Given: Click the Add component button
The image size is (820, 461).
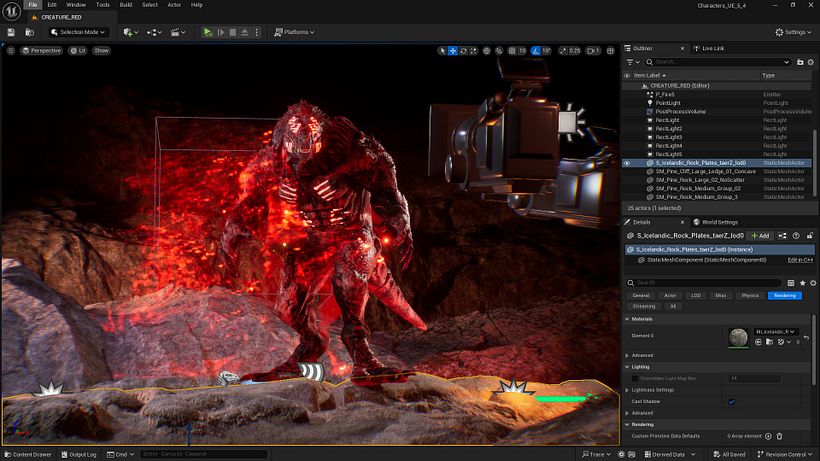Looking at the screenshot, I should tap(760, 236).
